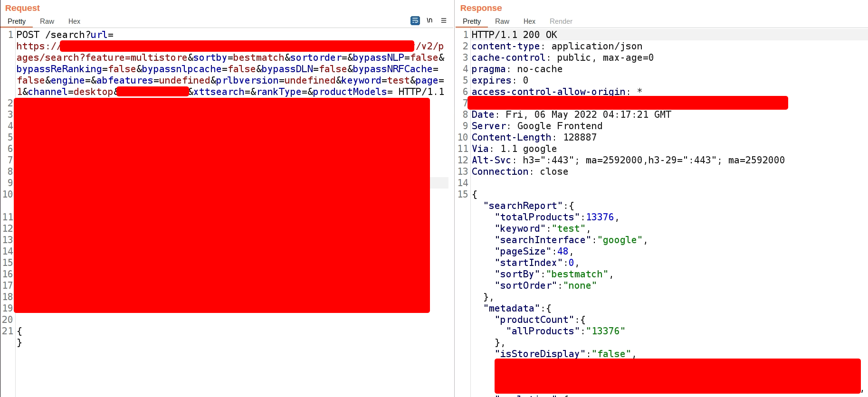Click 'bypassDLN=false' in the request URL
The image size is (868, 397).
click(x=305, y=69)
